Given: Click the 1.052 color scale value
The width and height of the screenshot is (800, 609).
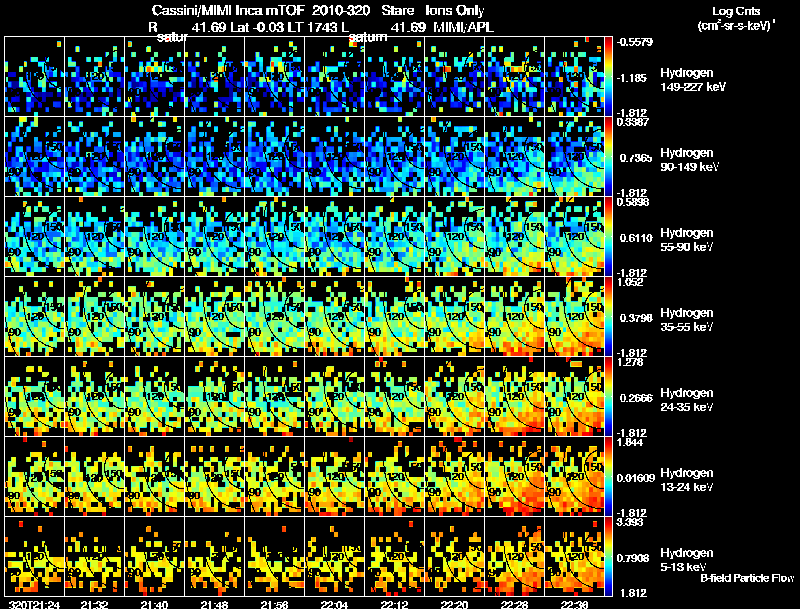Looking at the screenshot, I should coord(630,282).
